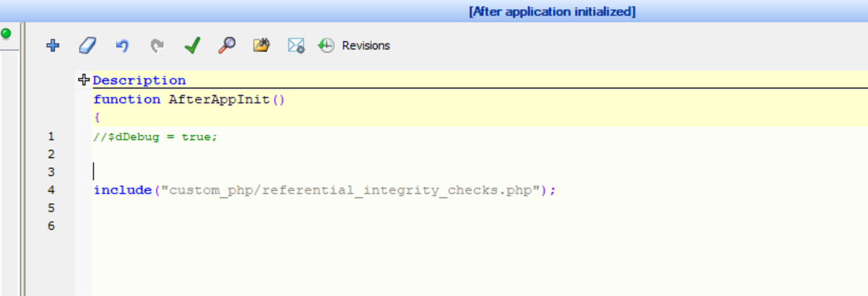Click the Description link text
Screen dimensions: 868x296
[139, 80]
